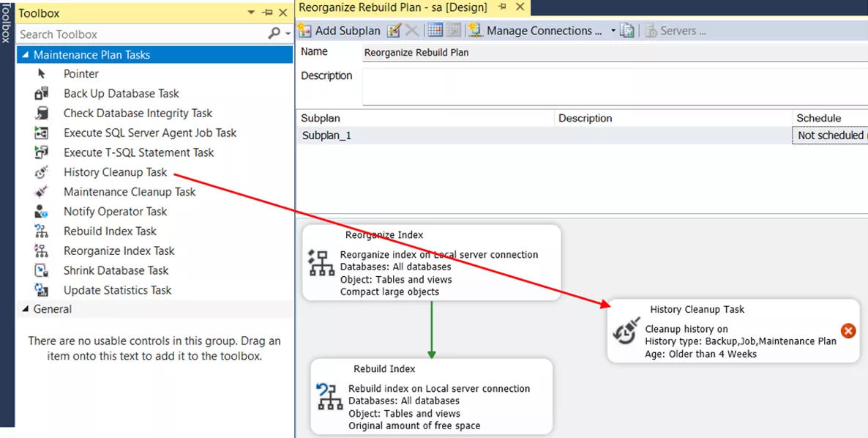This screenshot has width=868, height=438.
Task: Choose the Update Statistics Task icon
Action: [42, 290]
